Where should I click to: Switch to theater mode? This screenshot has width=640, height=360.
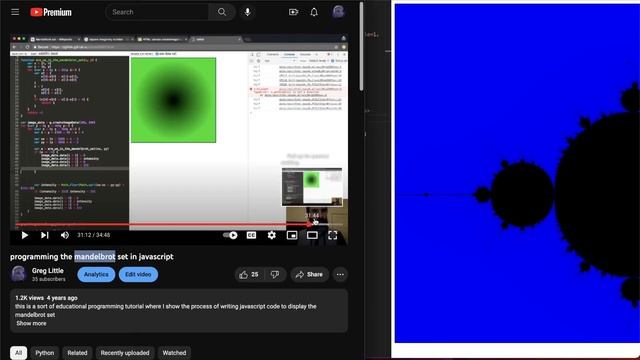[x=312, y=235]
